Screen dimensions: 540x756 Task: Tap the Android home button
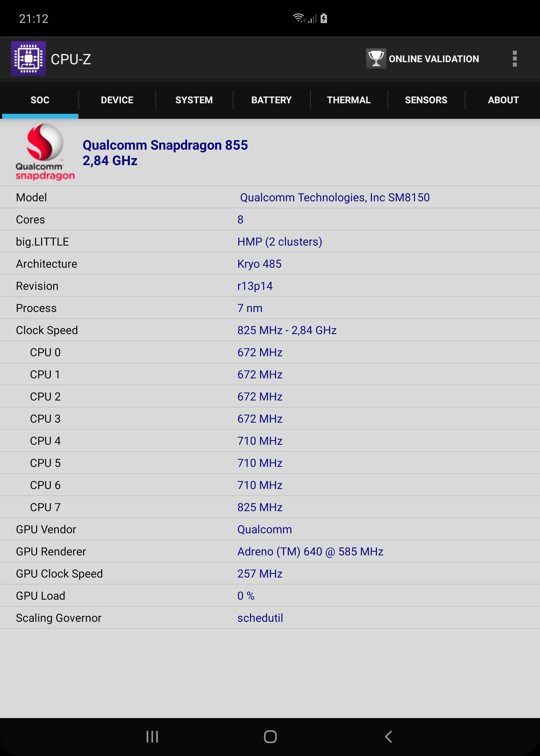click(270, 737)
